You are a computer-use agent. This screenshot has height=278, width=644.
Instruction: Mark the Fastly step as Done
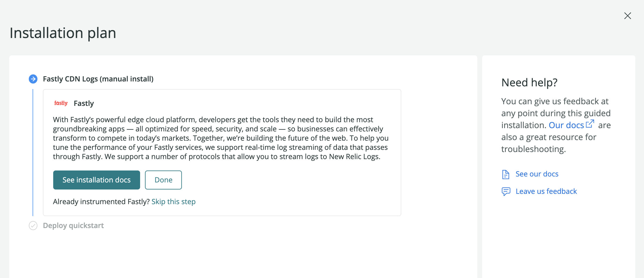click(x=163, y=180)
